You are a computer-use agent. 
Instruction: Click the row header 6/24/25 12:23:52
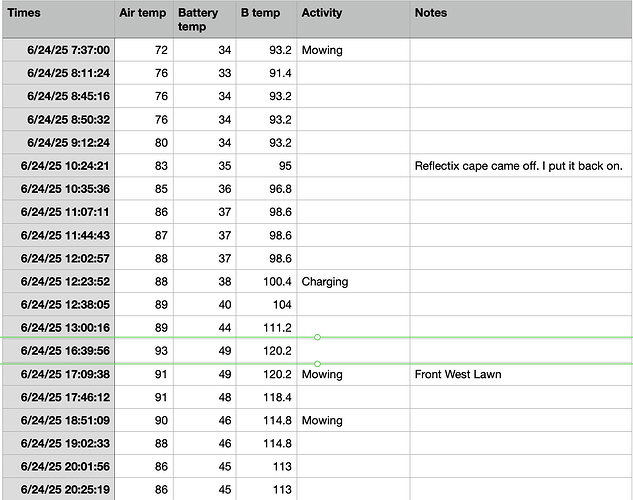coord(59,281)
